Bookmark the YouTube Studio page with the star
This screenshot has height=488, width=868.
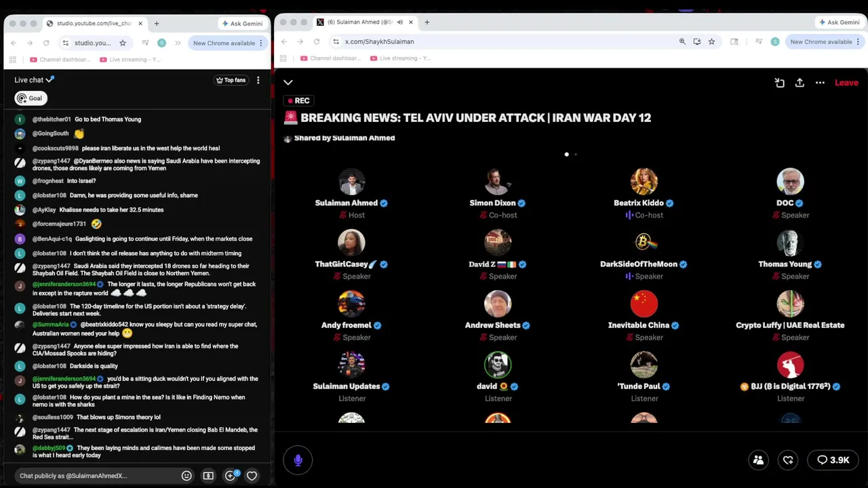pos(123,43)
